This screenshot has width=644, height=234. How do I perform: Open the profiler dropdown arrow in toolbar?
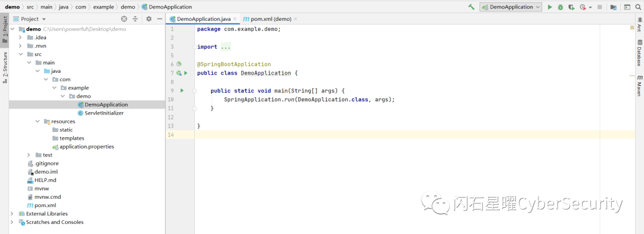[590, 7]
